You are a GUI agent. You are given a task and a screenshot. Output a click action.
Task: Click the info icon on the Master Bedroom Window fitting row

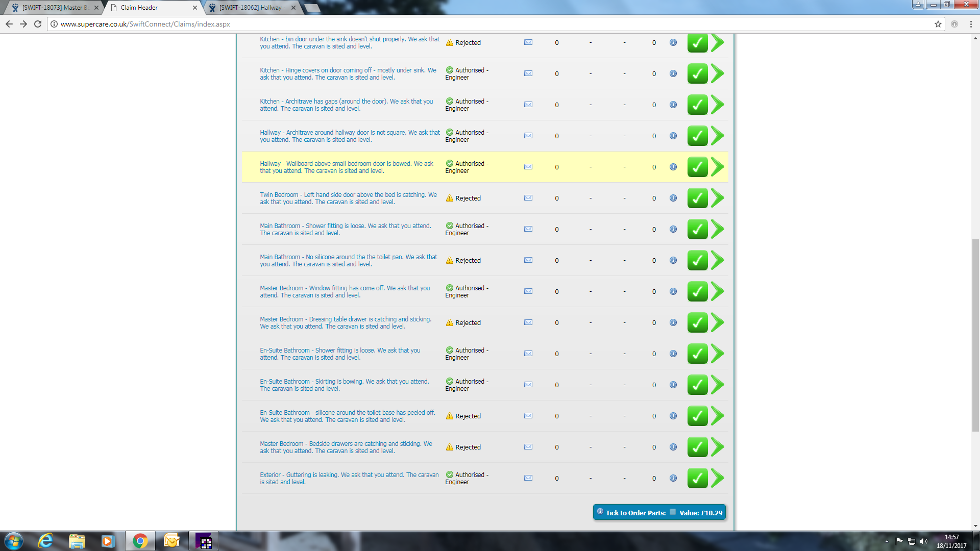point(673,291)
